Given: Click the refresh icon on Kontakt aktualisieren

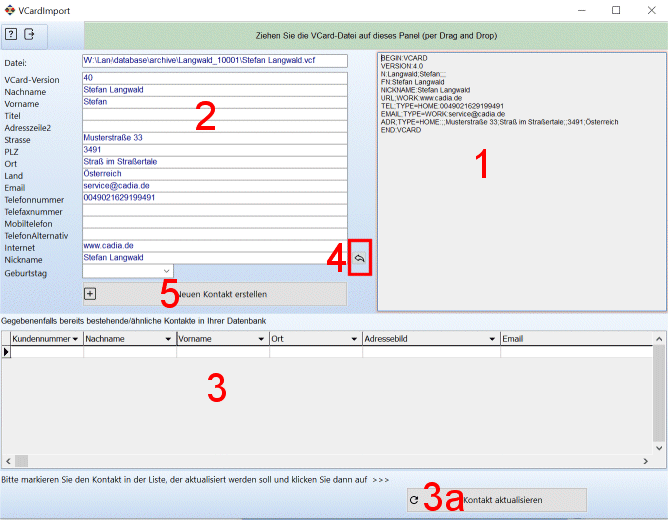Looking at the screenshot, I should click(414, 500).
